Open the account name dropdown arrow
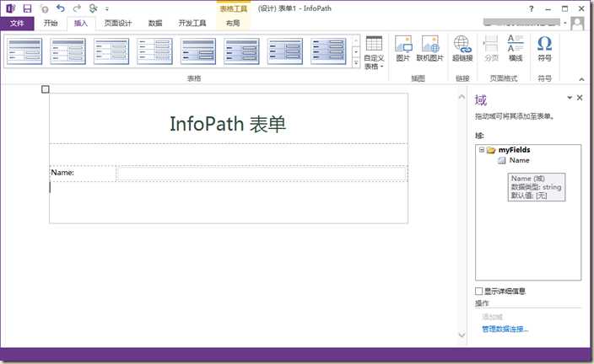The height and width of the screenshot is (364, 594). [x=564, y=23]
